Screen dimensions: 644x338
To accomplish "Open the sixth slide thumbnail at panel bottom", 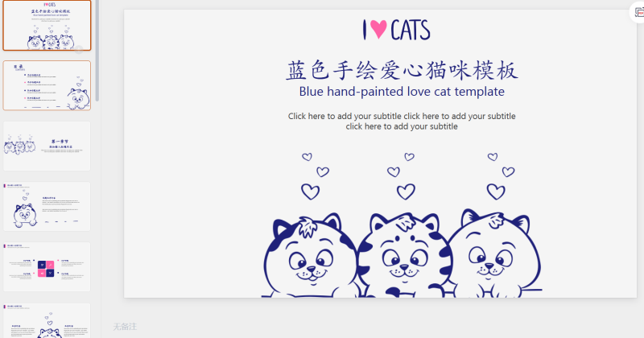I will [x=47, y=321].
